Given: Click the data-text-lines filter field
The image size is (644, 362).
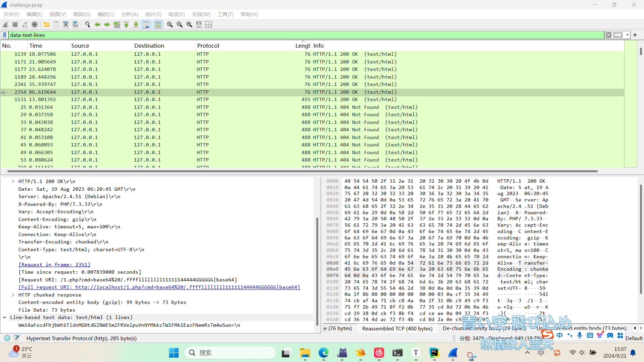Looking at the screenshot, I should [306, 35].
